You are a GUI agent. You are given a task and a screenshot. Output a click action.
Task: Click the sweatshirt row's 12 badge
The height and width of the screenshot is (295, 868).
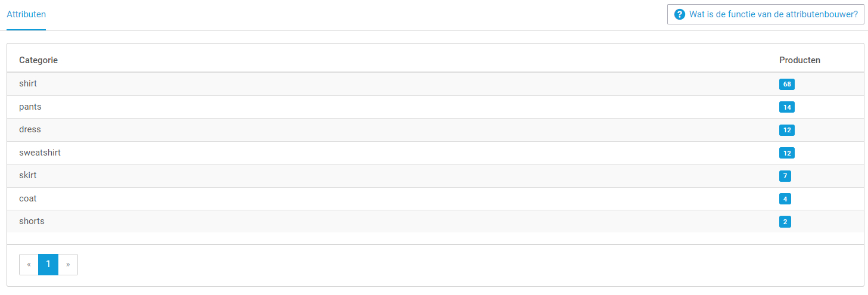pos(786,153)
